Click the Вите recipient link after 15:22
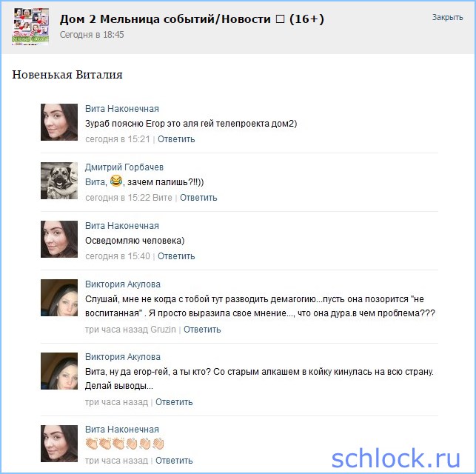476x474 pixels. click(162, 198)
